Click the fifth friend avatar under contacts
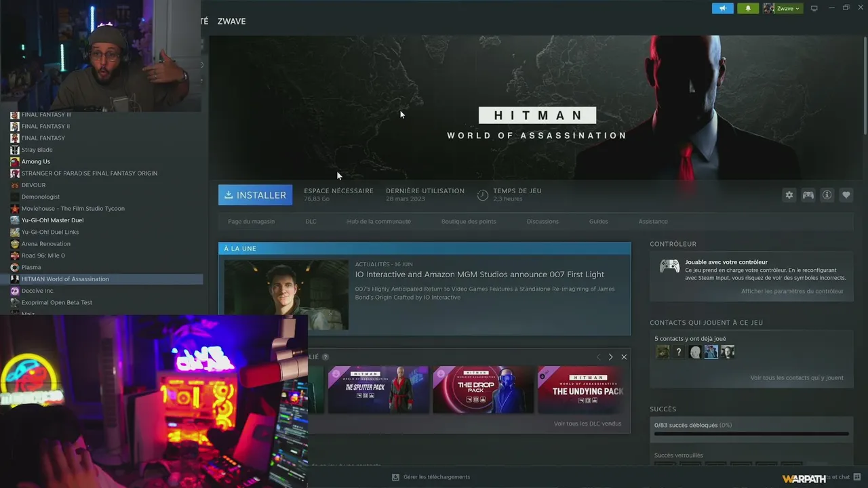Viewport: 868px width, 488px height. coord(728,352)
